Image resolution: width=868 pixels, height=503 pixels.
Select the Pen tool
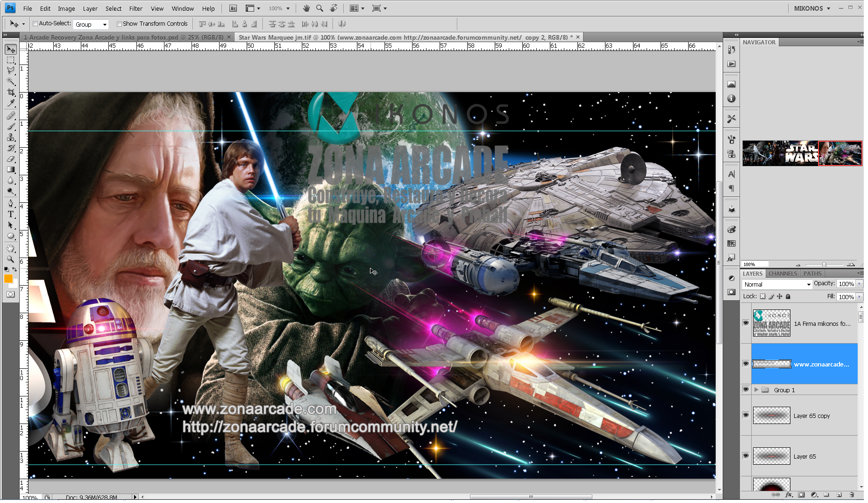(11, 203)
